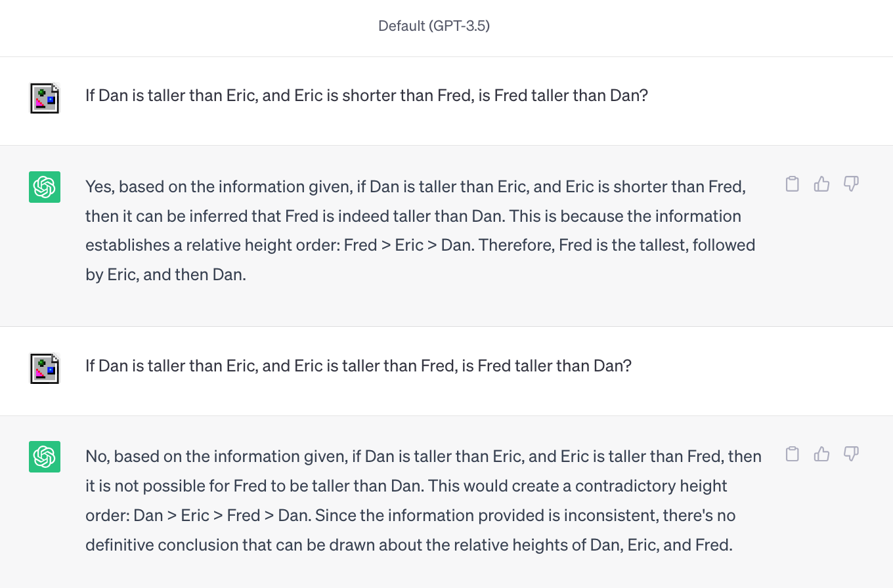Dislike the second response with thumbs down
Viewport: 893px width, 588px height.
click(851, 454)
